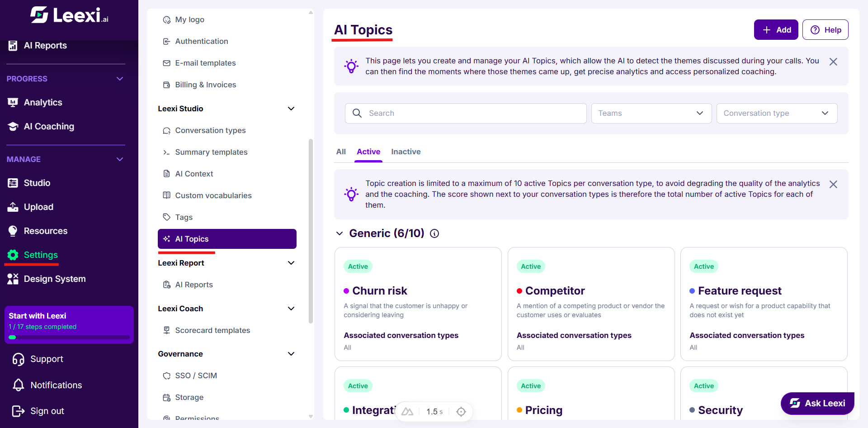The height and width of the screenshot is (428, 868).
Task: Click the crosshair icon in timing widget
Action: point(461,412)
